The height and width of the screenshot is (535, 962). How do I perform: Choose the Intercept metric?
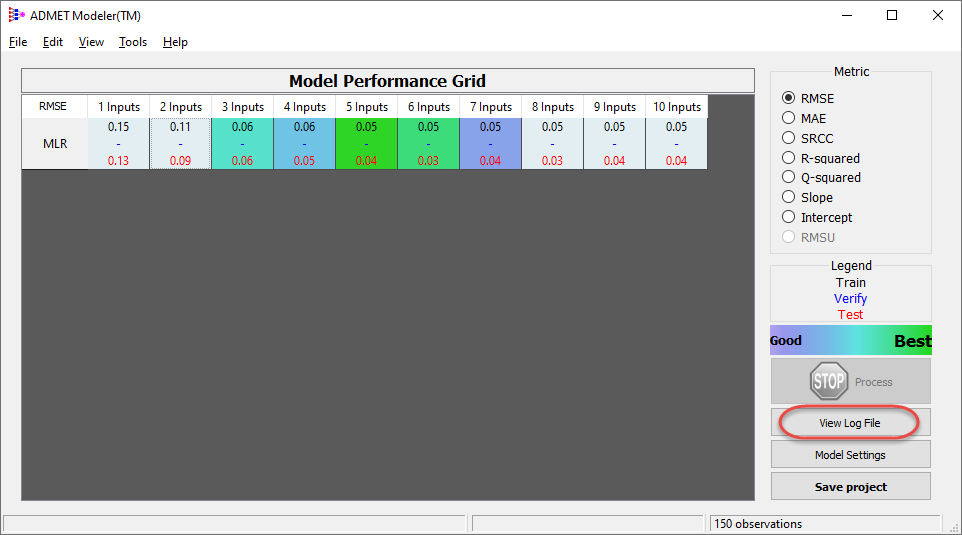point(788,217)
